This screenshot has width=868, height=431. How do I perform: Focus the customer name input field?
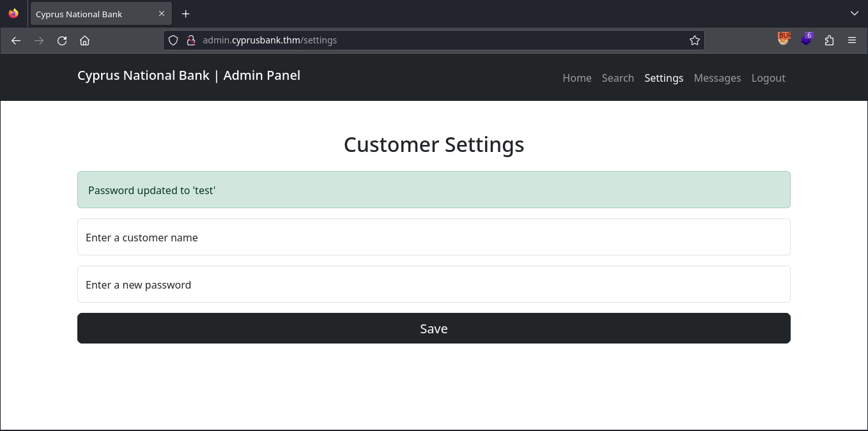(x=433, y=237)
